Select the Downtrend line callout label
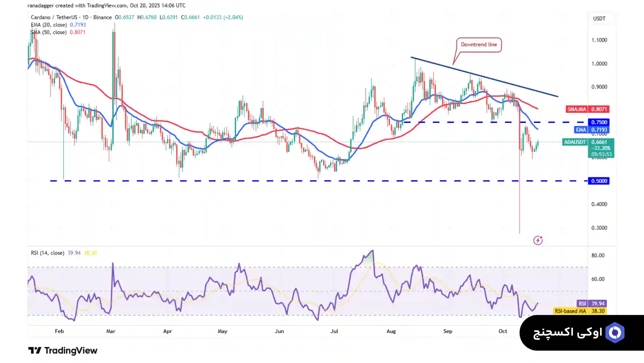644x363 pixels. 479,45
